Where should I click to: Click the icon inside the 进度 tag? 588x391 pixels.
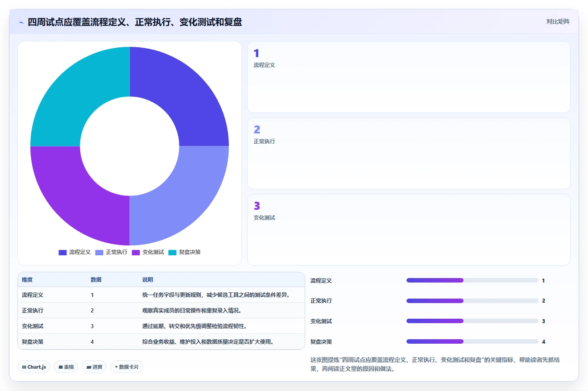pos(89,367)
